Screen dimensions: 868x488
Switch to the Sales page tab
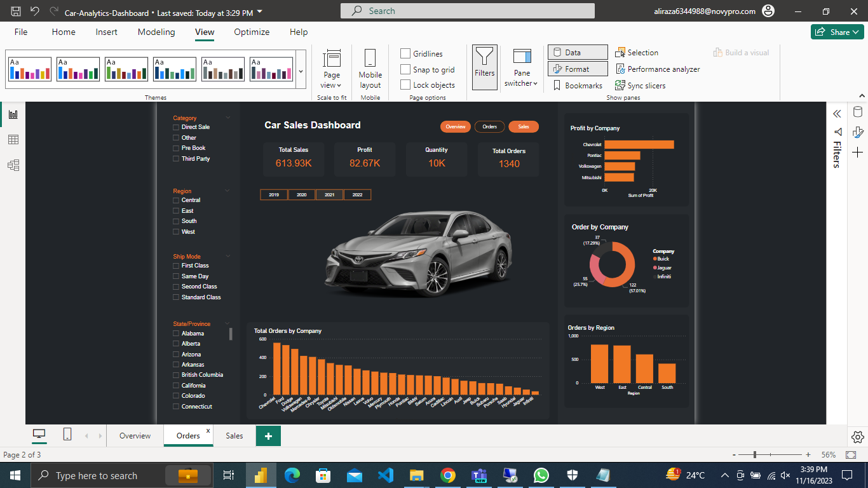(234, 436)
